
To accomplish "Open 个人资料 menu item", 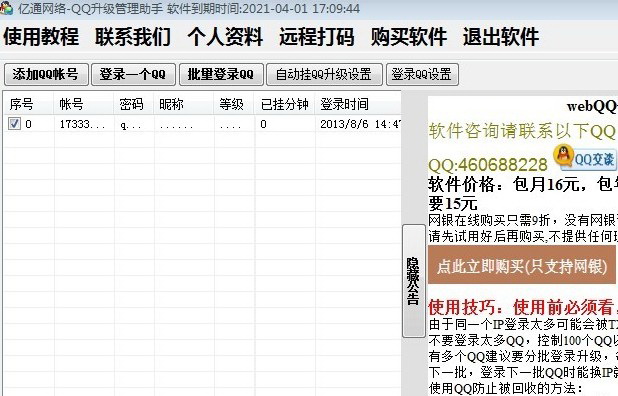I will point(225,37).
